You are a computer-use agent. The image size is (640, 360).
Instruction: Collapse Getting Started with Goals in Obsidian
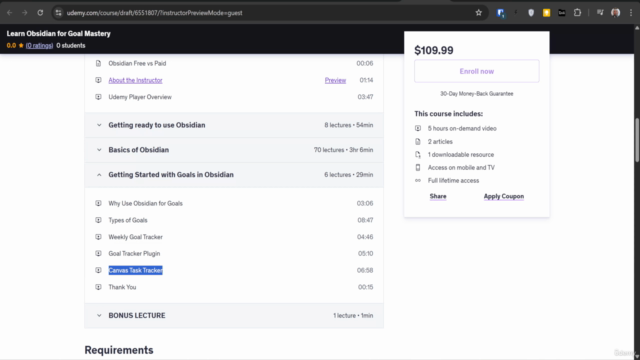coord(234,175)
